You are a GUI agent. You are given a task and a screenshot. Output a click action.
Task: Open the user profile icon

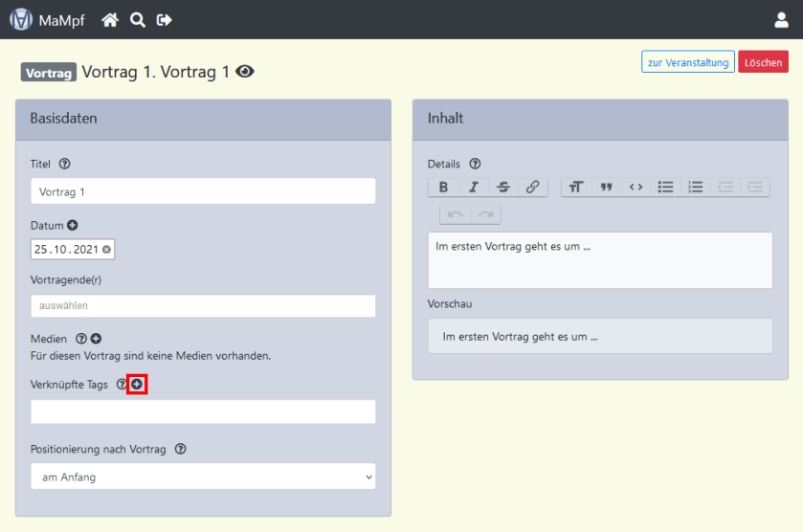pyautogui.click(x=781, y=19)
